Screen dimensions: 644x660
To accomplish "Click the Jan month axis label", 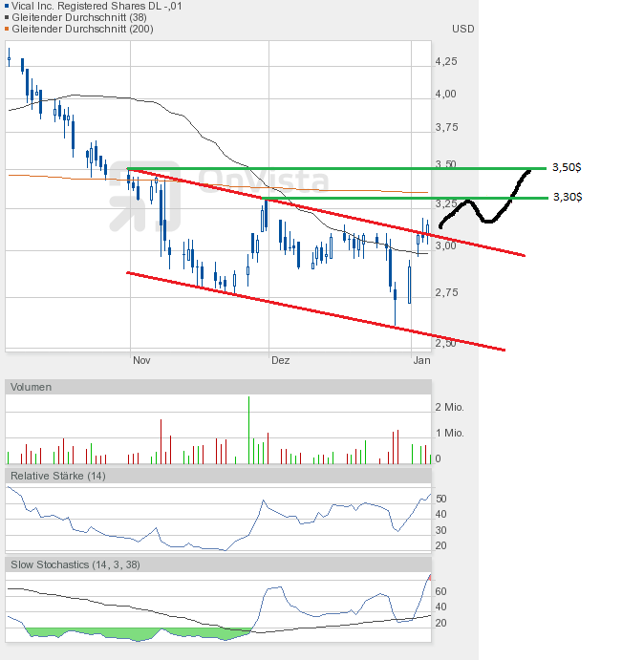I will click(x=421, y=360).
